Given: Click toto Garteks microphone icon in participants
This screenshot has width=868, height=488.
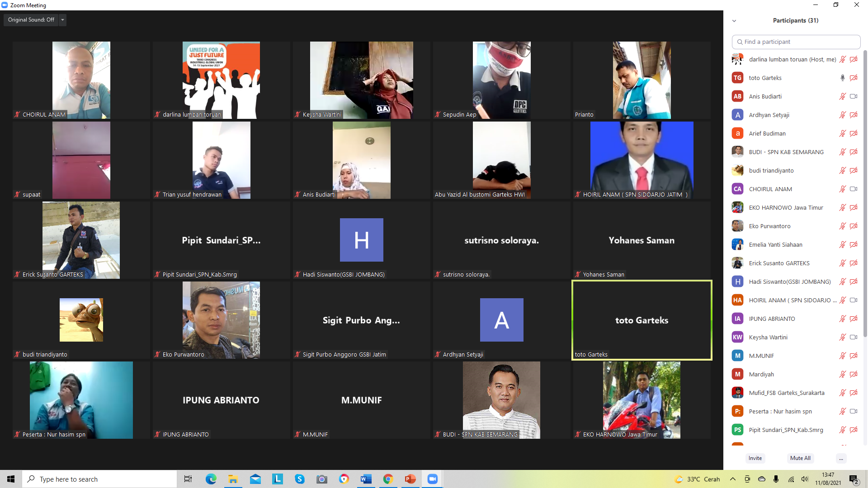Looking at the screenshot, I should 842,78.
